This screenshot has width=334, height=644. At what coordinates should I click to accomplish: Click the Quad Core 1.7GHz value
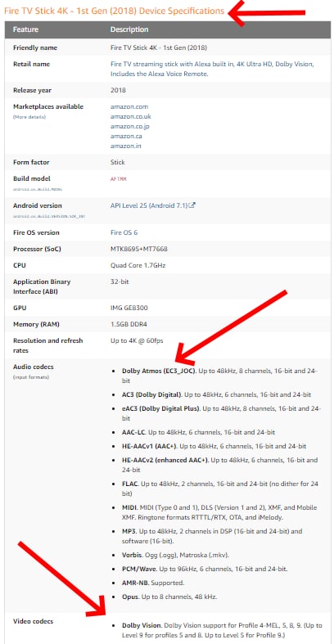[138, 265]
